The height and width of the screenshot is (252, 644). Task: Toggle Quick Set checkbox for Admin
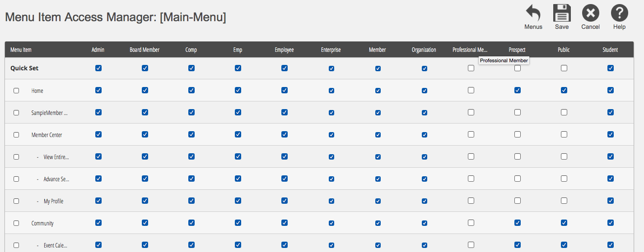click(x=98, y=68)
